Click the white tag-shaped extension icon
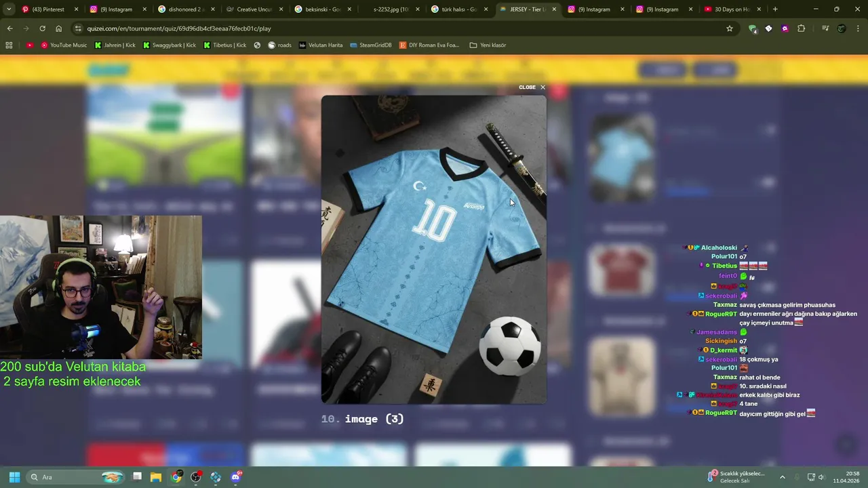Image resolution: width=868 pixels, height=488 pixels. click(769, 28)
